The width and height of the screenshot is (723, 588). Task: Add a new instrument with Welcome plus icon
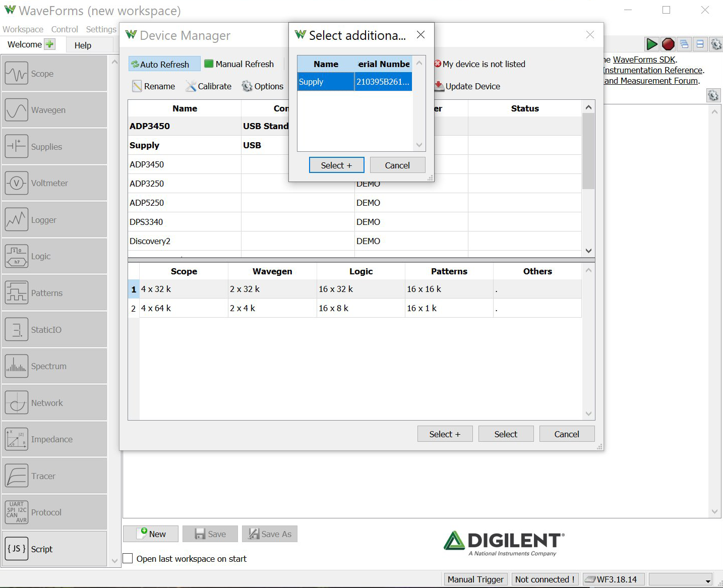tap(50, 44)
